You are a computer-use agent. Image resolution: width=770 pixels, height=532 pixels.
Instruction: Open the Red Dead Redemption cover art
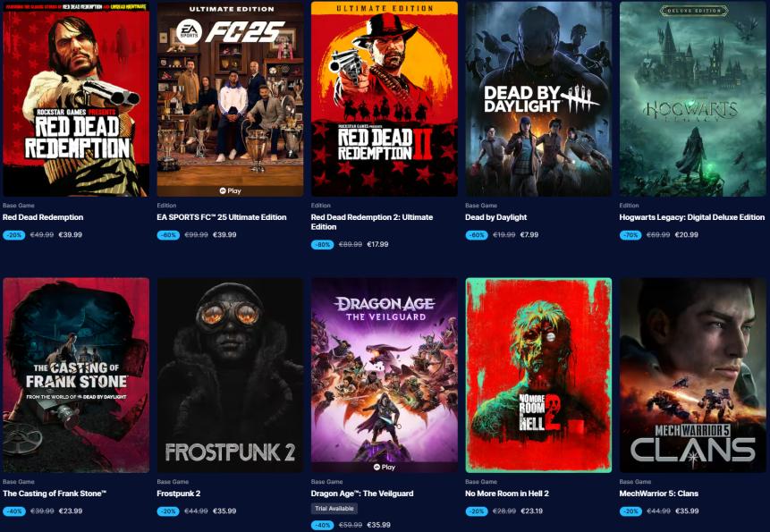click(x=76, y=99)
